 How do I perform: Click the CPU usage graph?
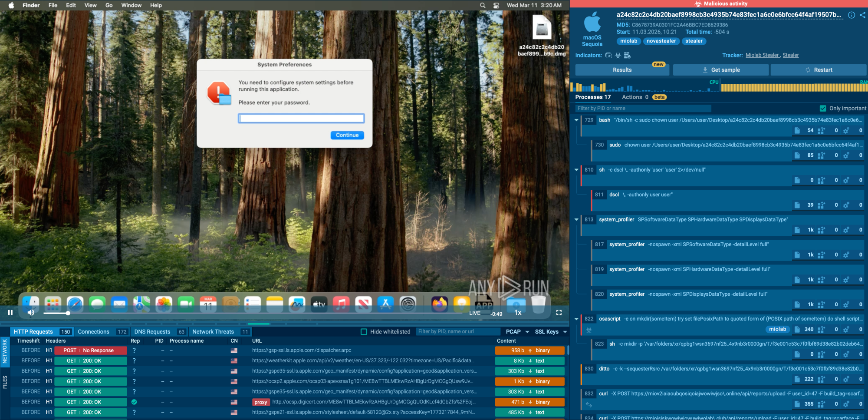tap(644, 86)
